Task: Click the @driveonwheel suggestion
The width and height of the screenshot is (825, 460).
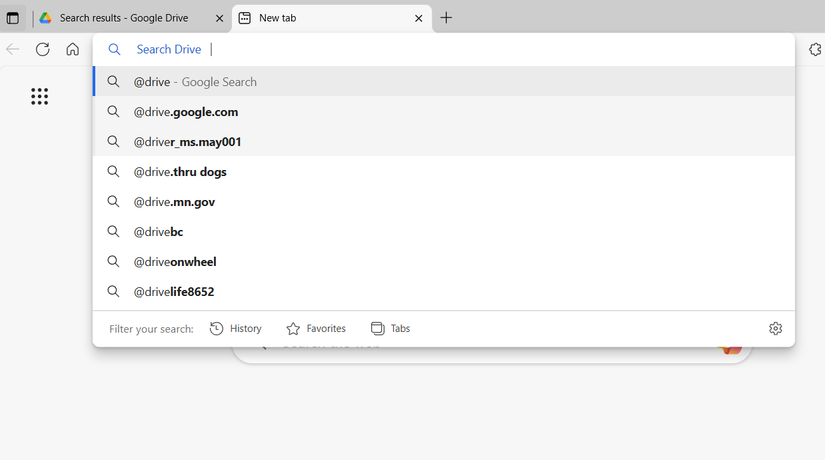Action: [x=175, y=262]
